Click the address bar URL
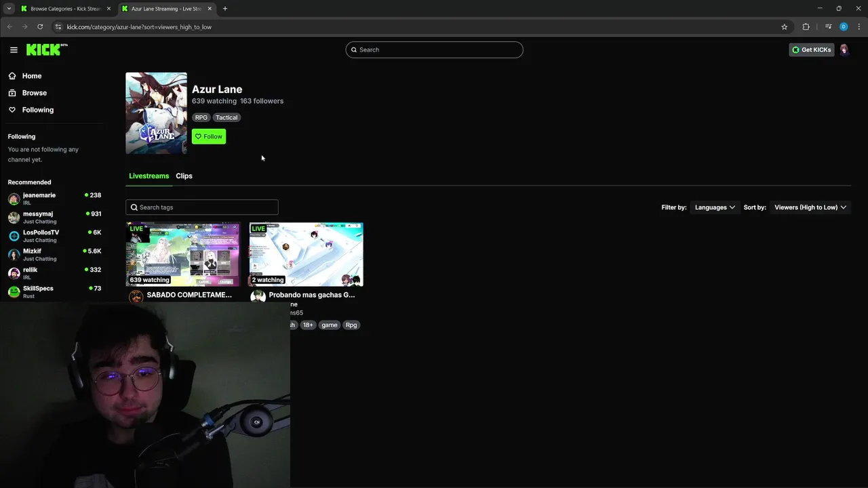 [139, 27]
